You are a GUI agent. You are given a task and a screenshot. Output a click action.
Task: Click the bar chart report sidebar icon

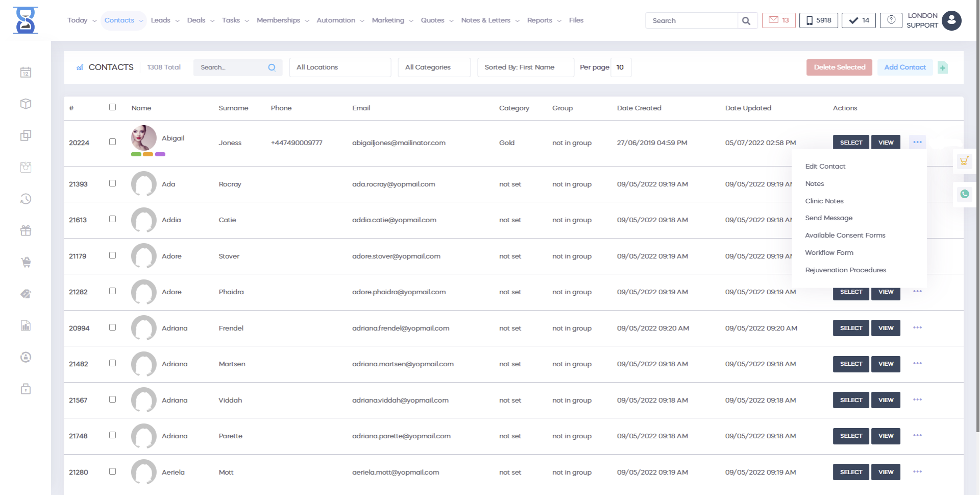pyautogui.click(x=26, y=326)
